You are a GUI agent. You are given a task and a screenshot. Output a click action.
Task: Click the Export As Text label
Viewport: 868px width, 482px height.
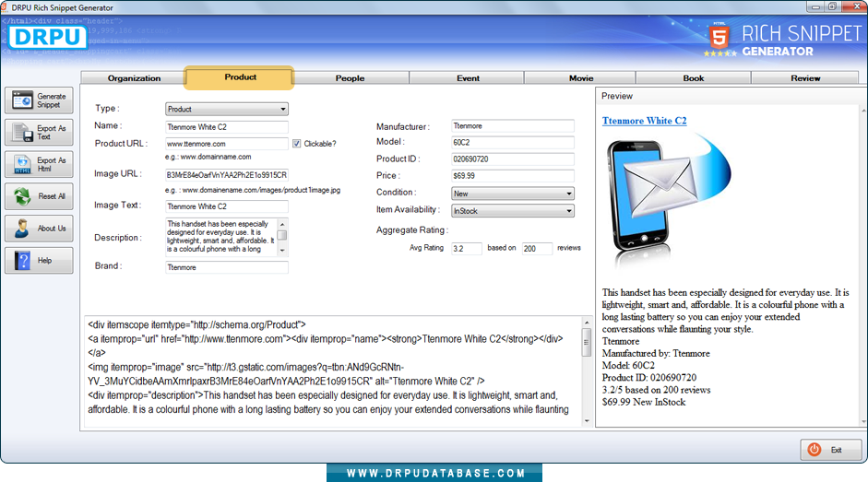click(51, 133)
